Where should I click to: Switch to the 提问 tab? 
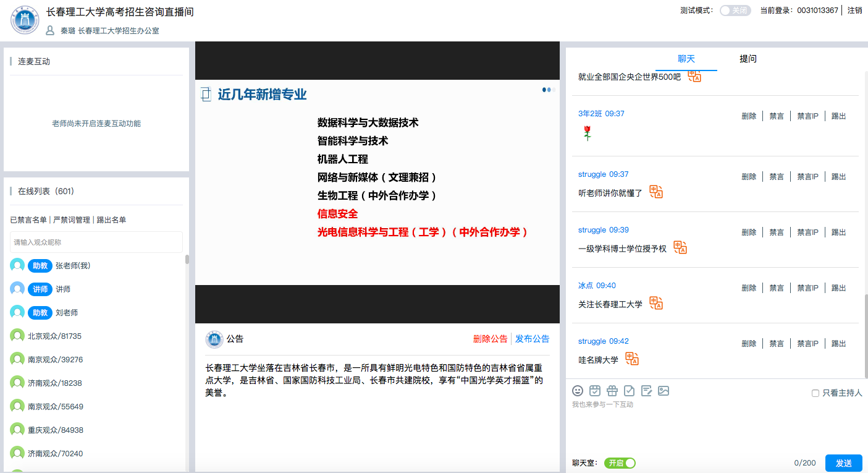748,59
